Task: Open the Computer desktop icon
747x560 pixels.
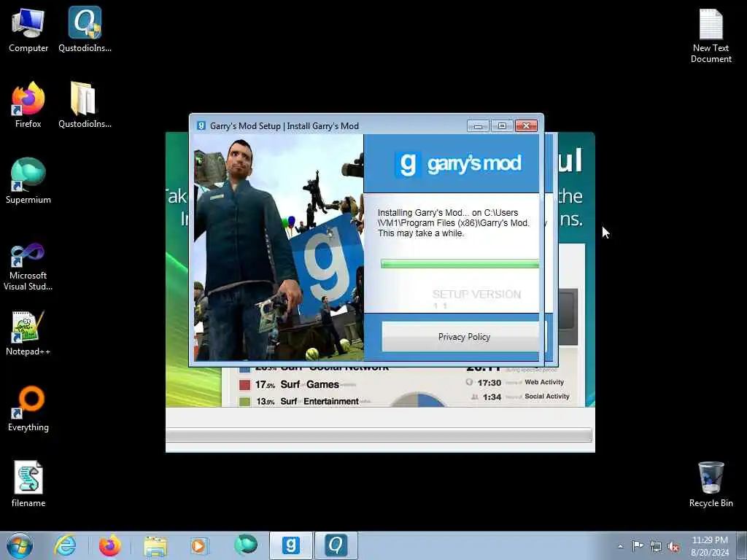Action: tap(28, 29)
